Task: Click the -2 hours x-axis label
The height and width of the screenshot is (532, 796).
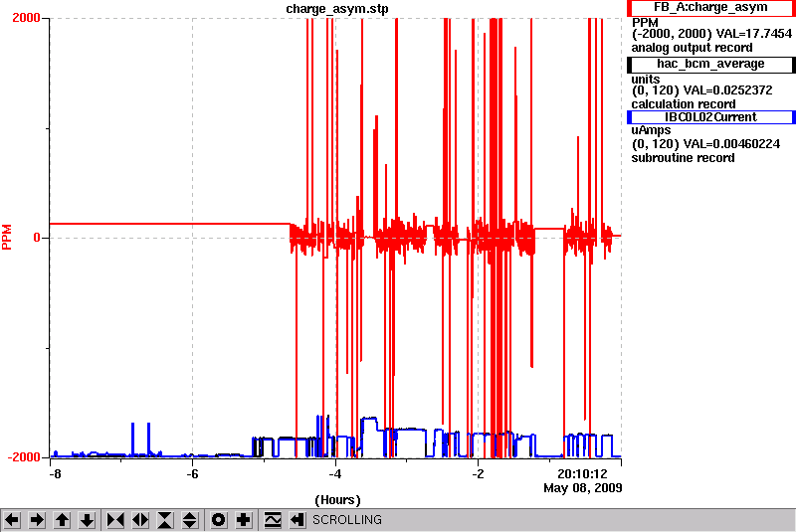Action: (478, 474)
